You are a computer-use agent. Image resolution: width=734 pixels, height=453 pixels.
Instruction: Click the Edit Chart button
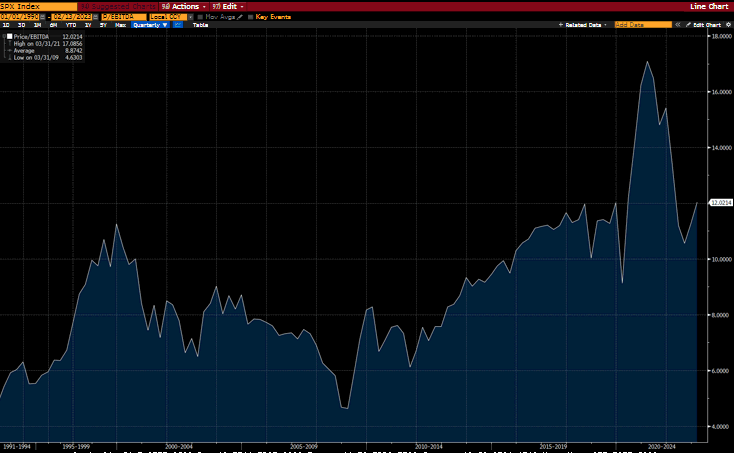(x=704, y=25)
